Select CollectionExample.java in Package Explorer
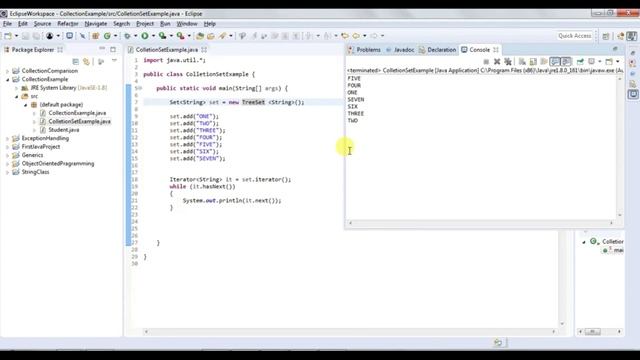640x360 pixels. pyautogui.click(x=77, y=113)
